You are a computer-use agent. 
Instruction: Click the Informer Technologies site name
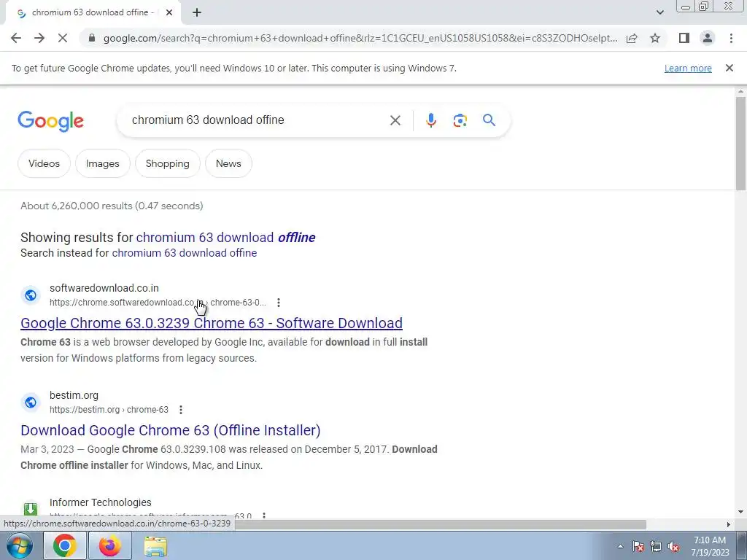[101, 502]
